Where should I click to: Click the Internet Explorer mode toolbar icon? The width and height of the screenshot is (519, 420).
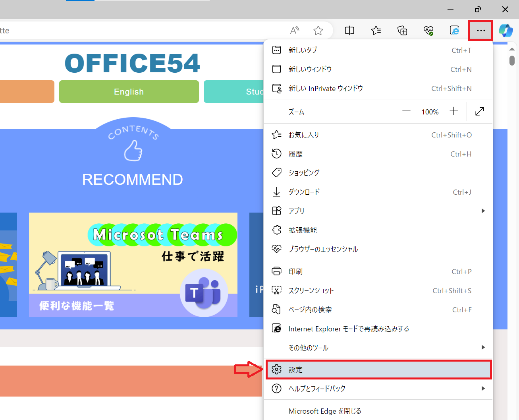click(454, 31)
